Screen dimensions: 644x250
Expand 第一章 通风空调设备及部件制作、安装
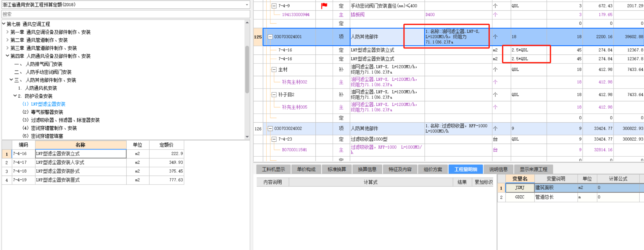click(7, 32)
